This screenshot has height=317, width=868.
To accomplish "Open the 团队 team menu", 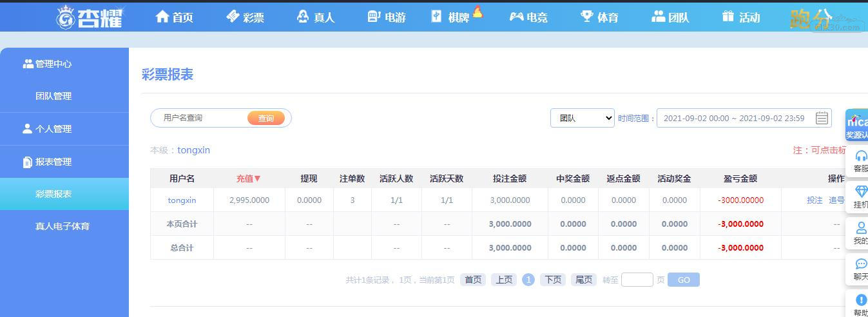I will pyautogui.click(x=670, y=17).
